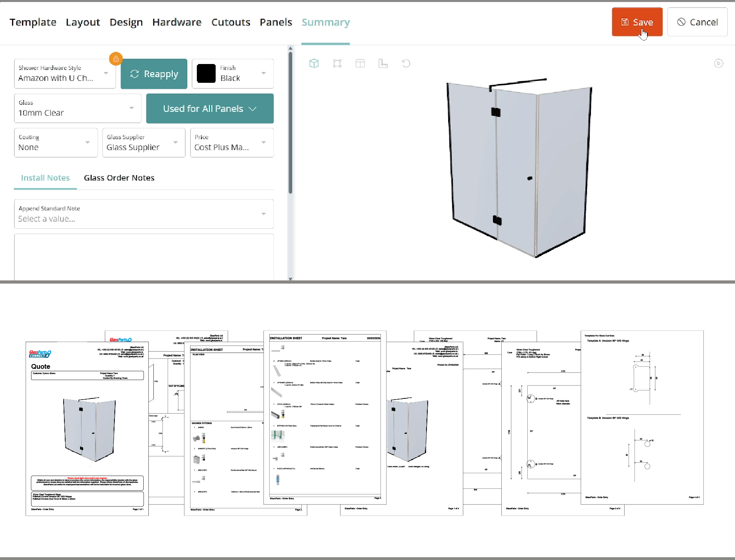Open the Hardware tab

tap(177, 22)
